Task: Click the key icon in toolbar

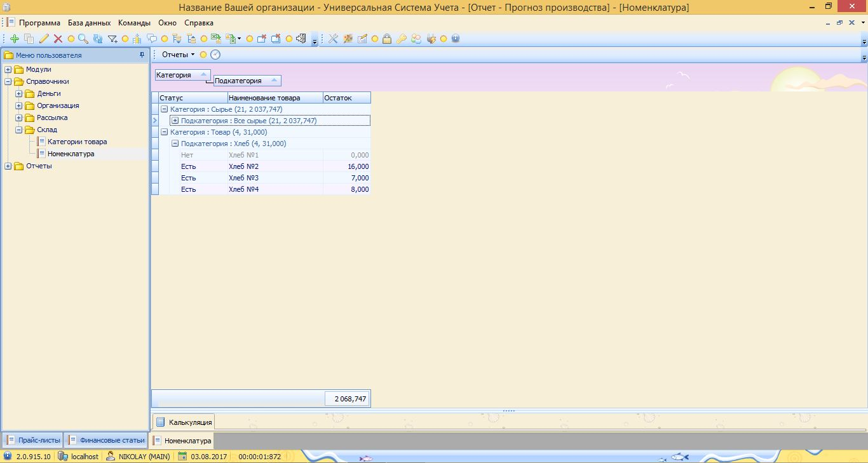Action: (x=401, y=39)
